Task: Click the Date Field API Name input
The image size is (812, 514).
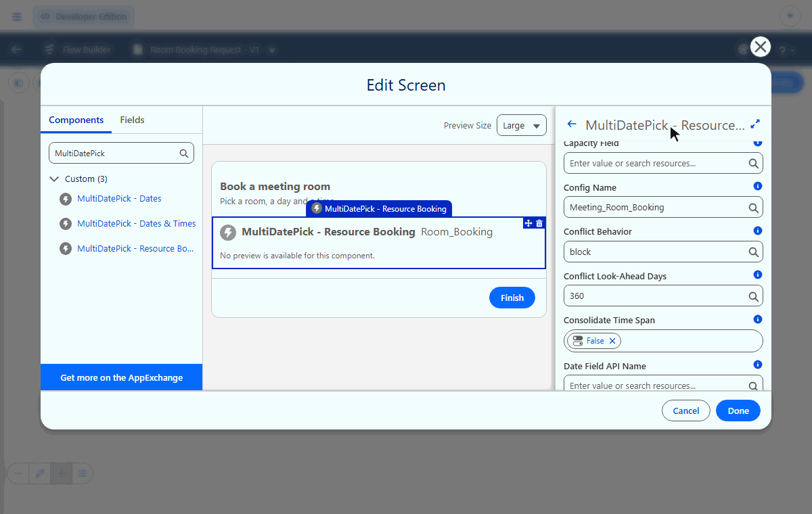Action: coord(663,383)
